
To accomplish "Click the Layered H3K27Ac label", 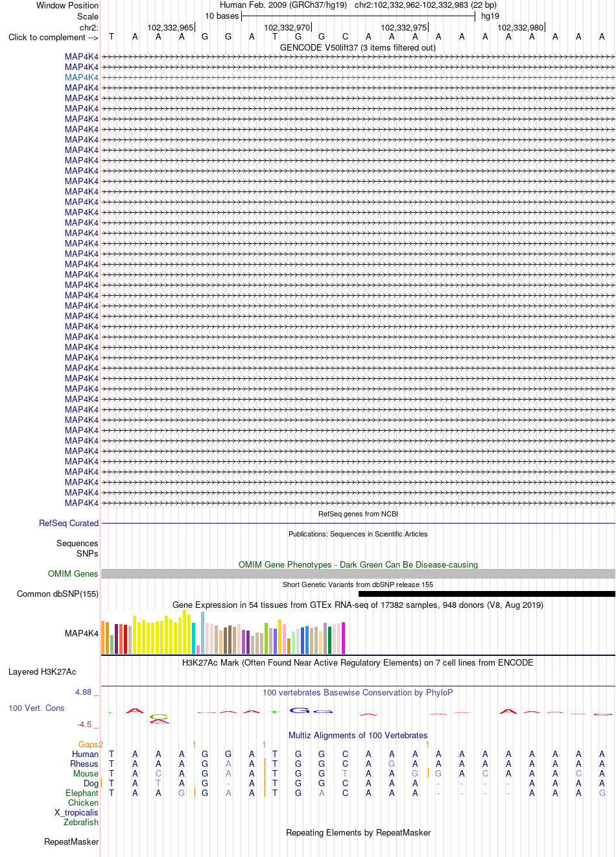I will click(x=42, y=671).
